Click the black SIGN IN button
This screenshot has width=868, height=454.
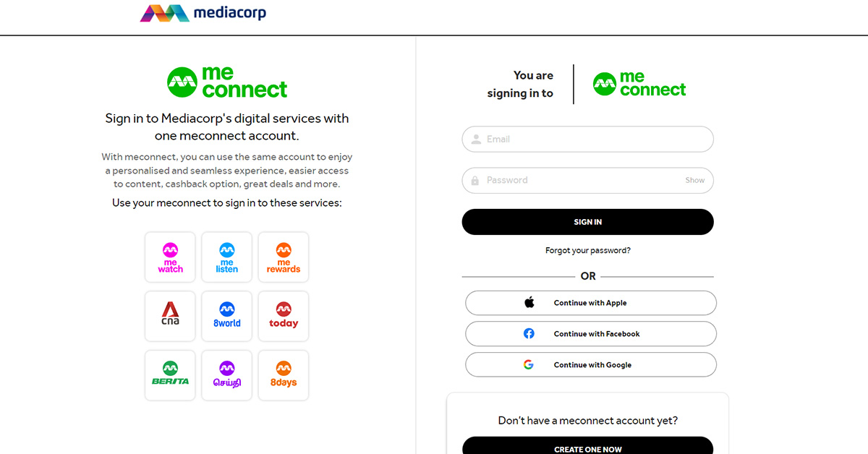tap(587, 221)
